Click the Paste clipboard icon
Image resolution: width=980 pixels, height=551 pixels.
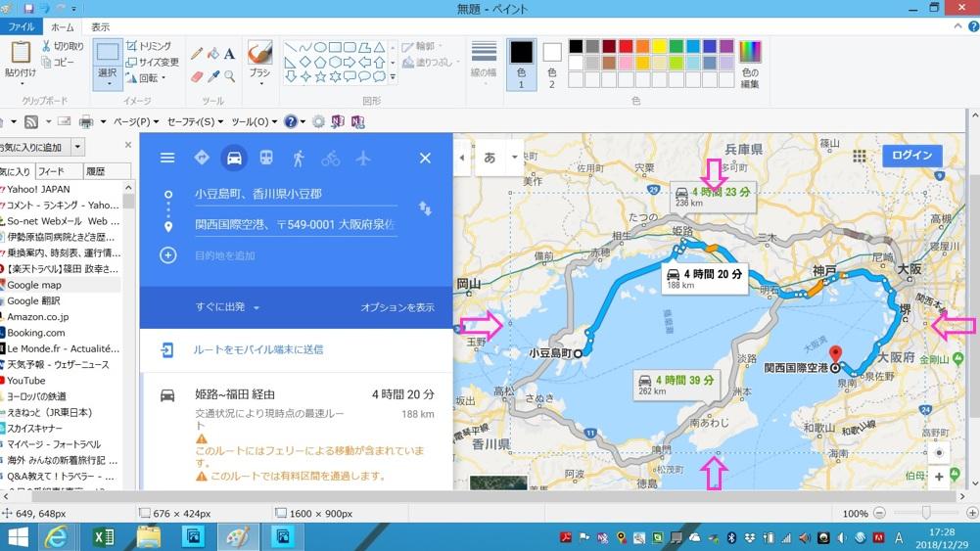tap(21, 52)
